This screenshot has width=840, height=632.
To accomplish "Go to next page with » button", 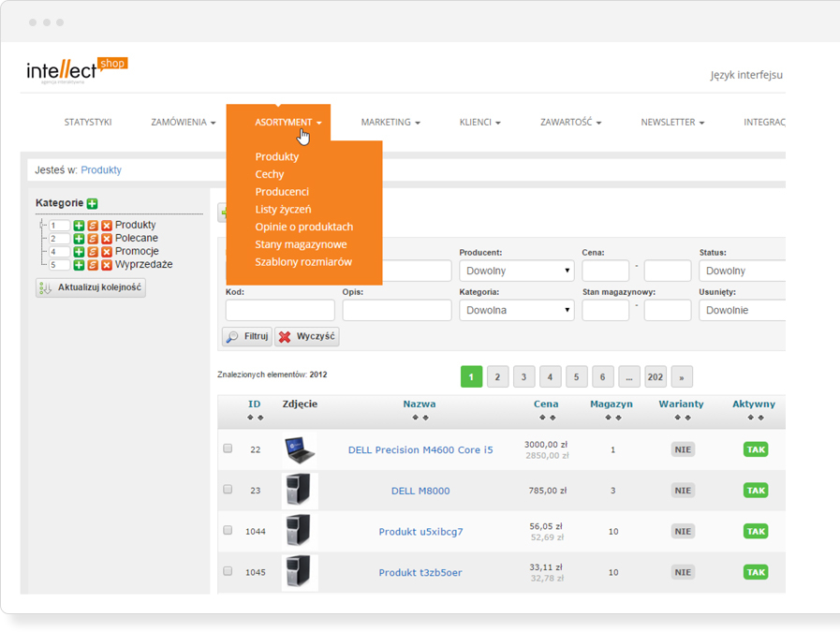I will [x=682, y=377].
